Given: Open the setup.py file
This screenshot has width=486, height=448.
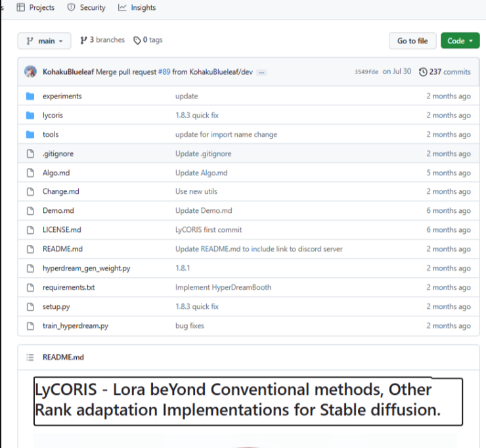Looking at the screenshot, I should coord(56,307).
